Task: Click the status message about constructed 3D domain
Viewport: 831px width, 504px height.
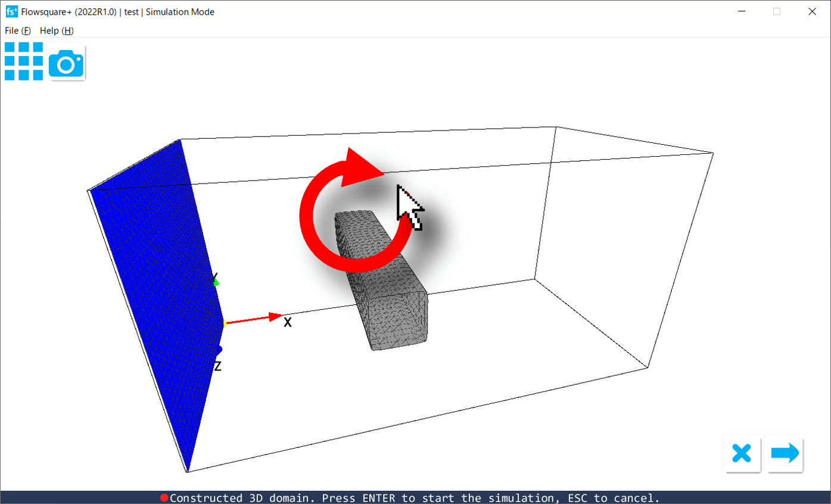Action: pyautogui.click(x=415, y=498)
